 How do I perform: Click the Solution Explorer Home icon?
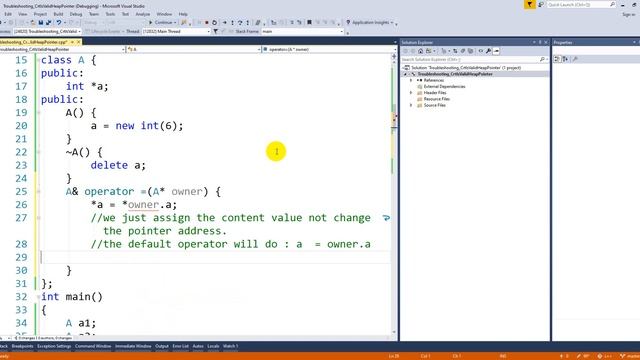tap(420, 51)
